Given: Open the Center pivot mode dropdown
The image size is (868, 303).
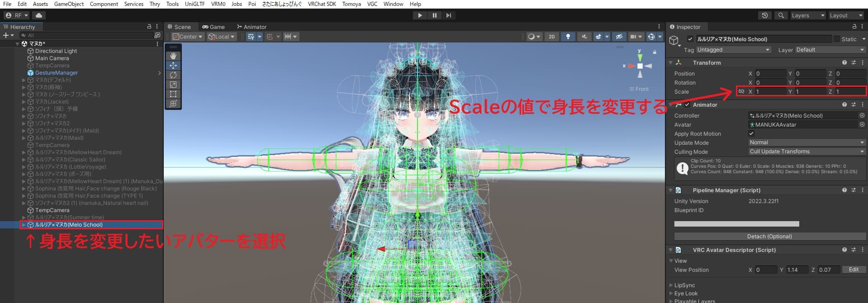Looking at the screenshot, I should pyautogui.click(x=188, y=37).
